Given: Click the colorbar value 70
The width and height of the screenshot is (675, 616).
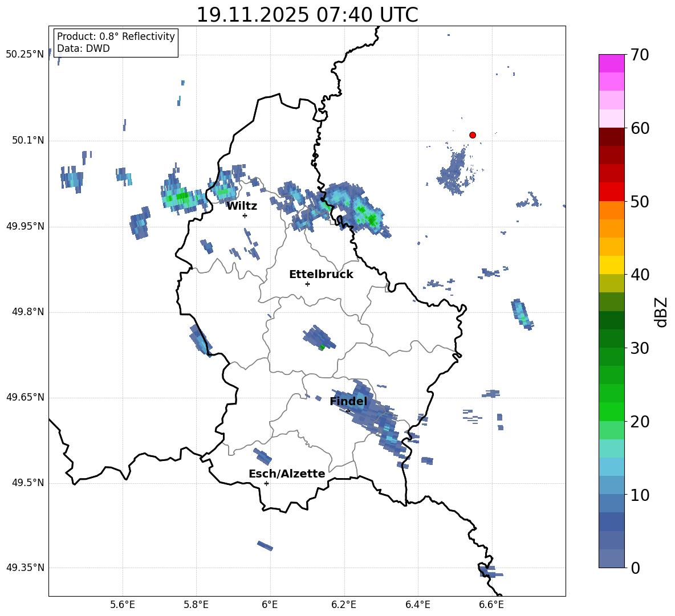Looking at the screenshot, I should (x=640, y=55).
